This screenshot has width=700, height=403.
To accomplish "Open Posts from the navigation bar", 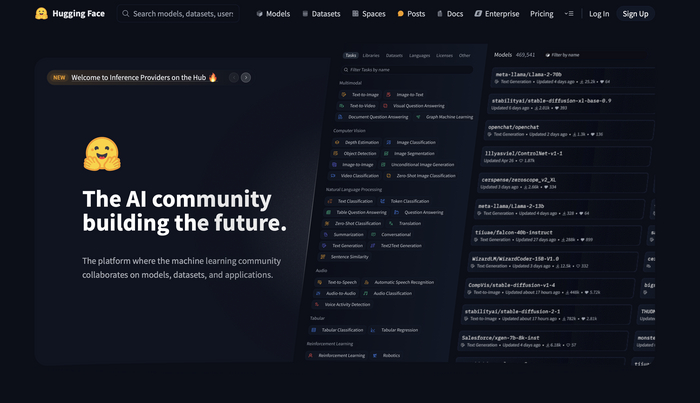I will [x=411, y=14].
